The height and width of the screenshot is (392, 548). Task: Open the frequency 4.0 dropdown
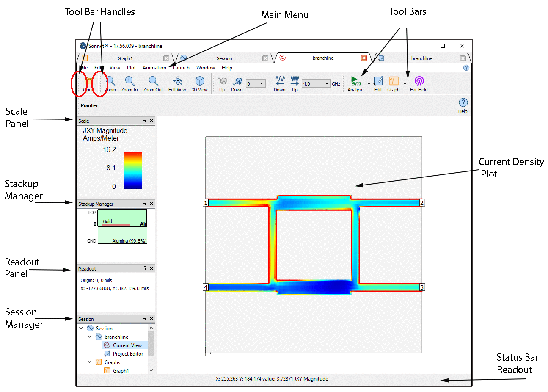click(x=327, y=84)
